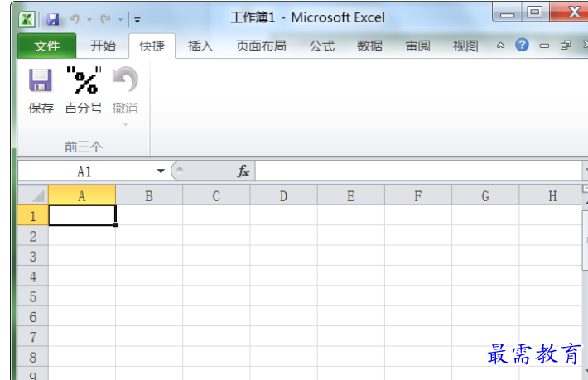Save via the quick access toolbar disk icon

[53, 19]
